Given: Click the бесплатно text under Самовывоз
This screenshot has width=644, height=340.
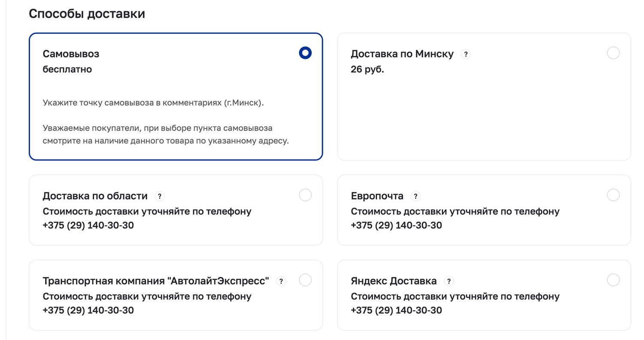Looking at the screenshot, I should click(67, 70).
